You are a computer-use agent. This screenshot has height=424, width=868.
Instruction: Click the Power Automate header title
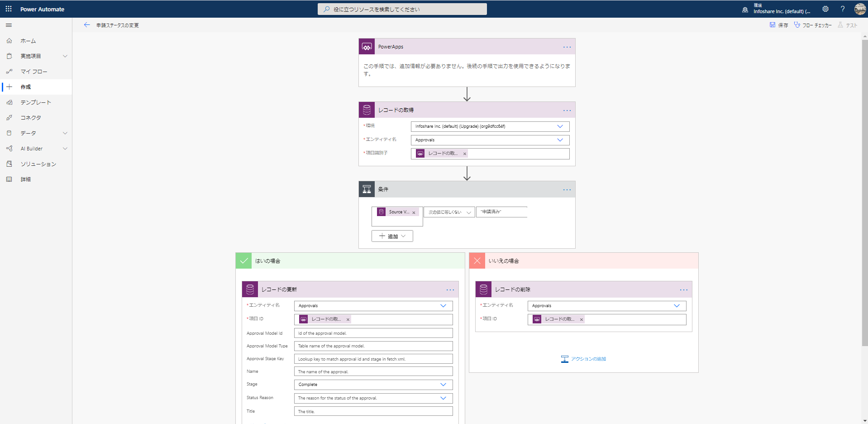point(42,9)
